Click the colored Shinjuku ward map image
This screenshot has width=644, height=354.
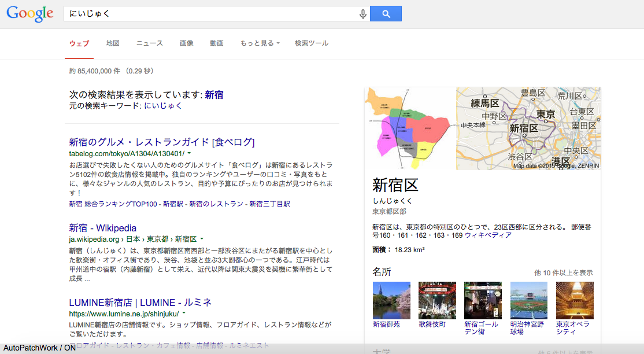410,128
